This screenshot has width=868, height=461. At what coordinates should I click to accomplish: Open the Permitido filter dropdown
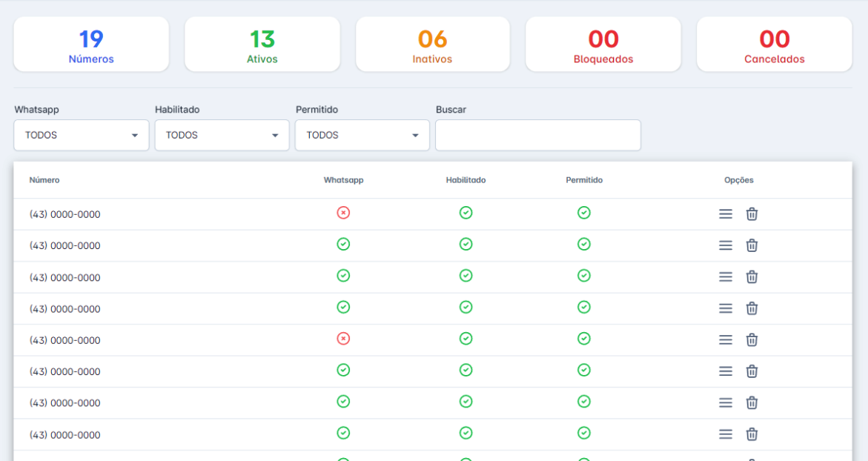pos(362,136)
